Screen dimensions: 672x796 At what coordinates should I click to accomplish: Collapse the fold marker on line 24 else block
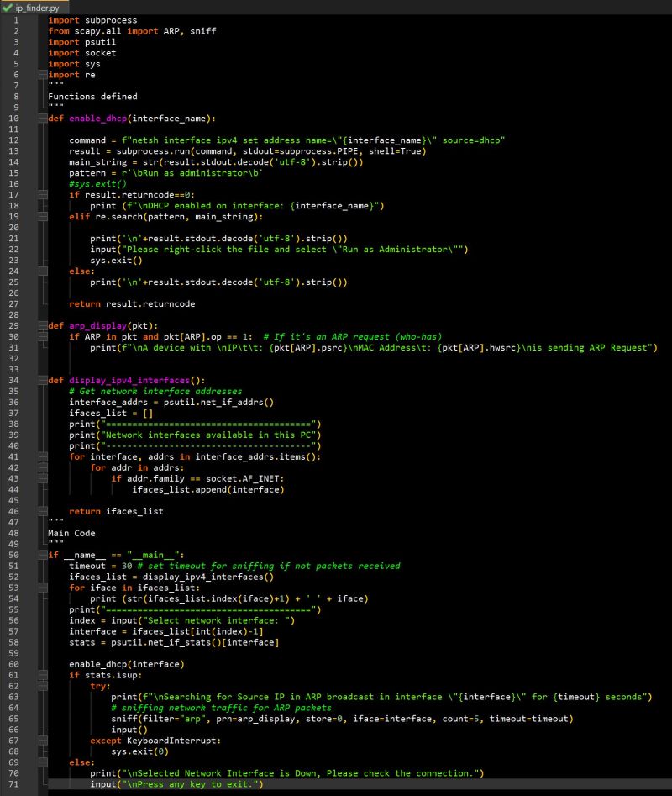(x=43, y=271)
